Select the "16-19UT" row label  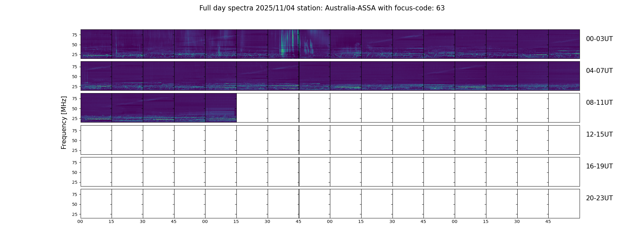[599, 166]
